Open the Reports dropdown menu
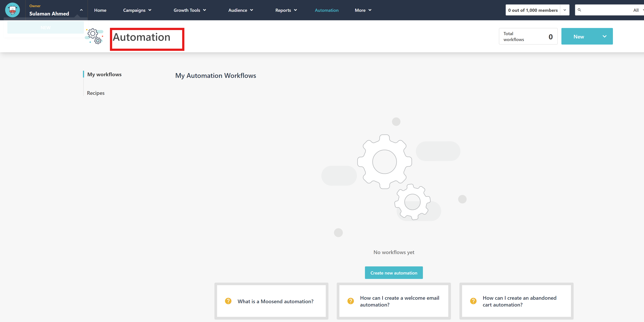Screen dimensions: 644x322 click(286, 10)
